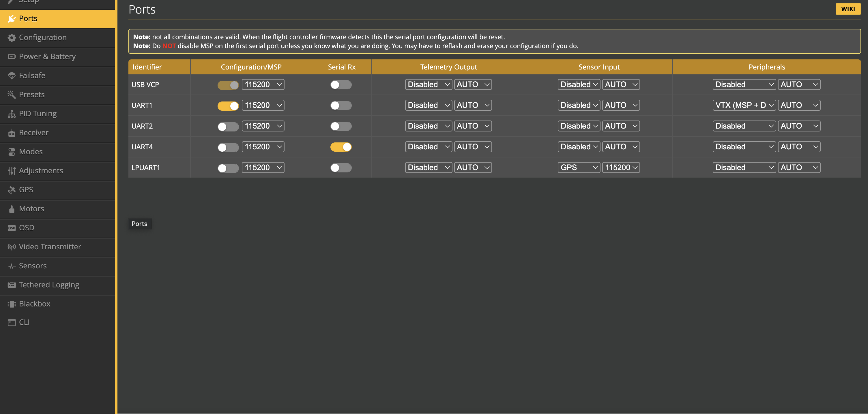Enable Configuration/MSP toggle for UART2
The height and width of the screenshot is (414, 868).
(228, 127)
